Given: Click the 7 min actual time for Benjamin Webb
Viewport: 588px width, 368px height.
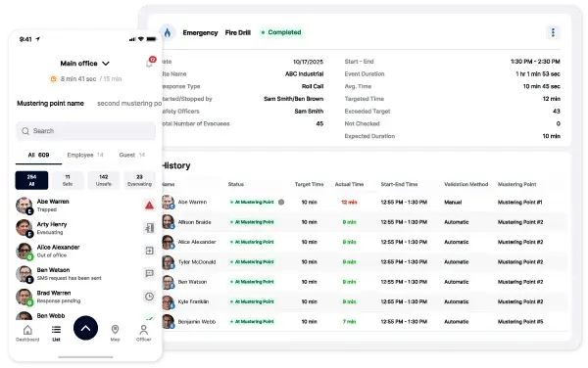Looking at the screenshot, I should [x=349, y=322].
